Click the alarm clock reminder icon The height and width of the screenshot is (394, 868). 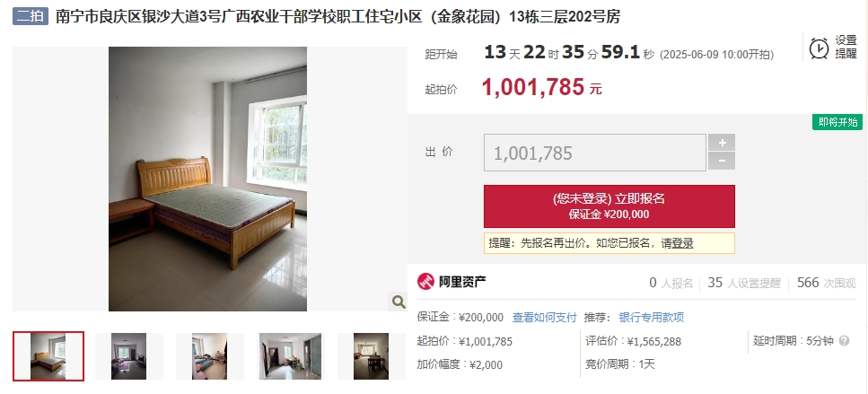819,48
